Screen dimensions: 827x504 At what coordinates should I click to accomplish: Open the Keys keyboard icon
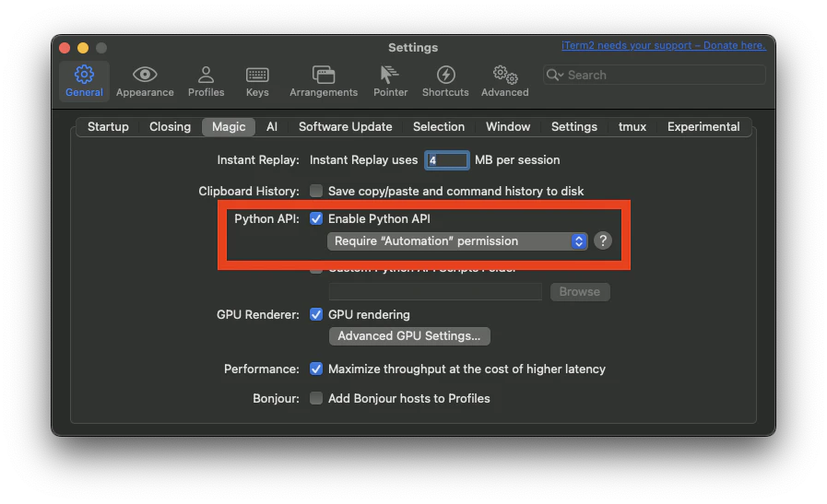point(257,75)
